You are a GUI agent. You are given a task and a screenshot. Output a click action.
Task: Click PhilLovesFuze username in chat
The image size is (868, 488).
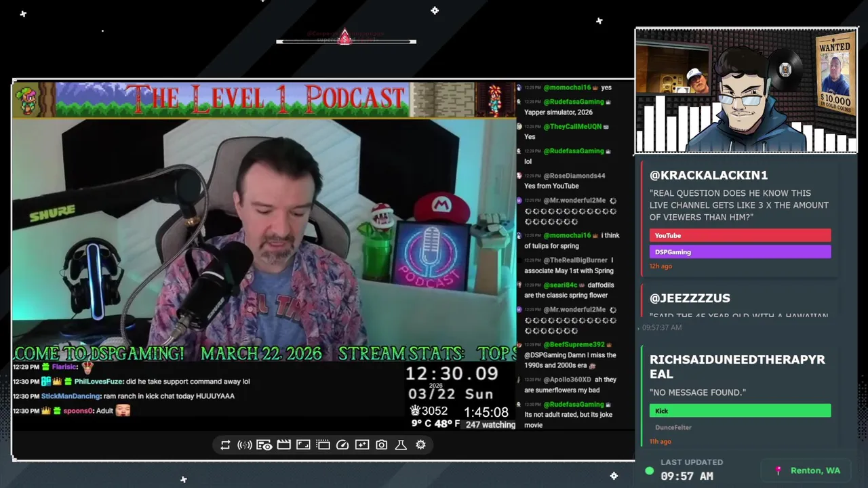point(99,382)
